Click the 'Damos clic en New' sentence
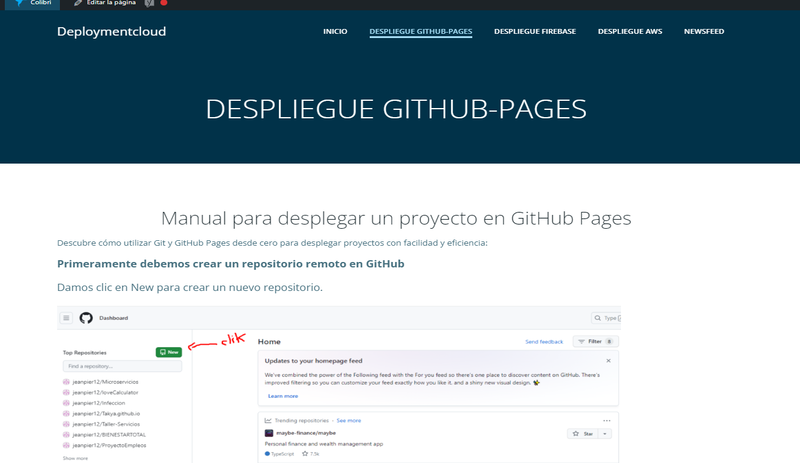The image size is (800, 463). (190, 287)
